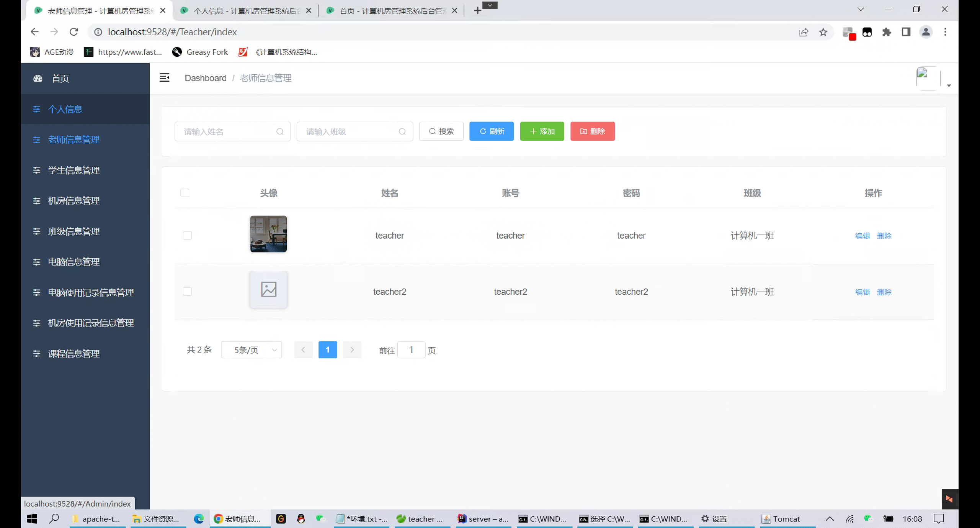Check the checkbox for the teacher2 row
This screenshot has width=980, height=528.
coord(187,292)
